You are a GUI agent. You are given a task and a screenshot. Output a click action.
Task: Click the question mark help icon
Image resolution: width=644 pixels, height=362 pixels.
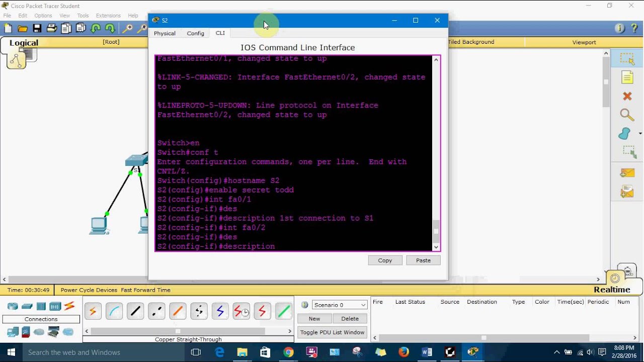634,28
